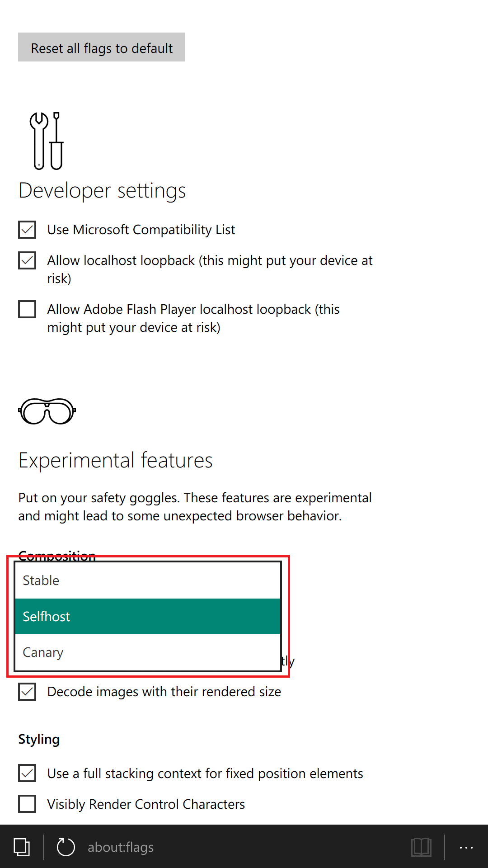This screenshot has width=488, height=868.
Task: Toggle full stacking context for fixed elements
Action: [x=27, y=773]
